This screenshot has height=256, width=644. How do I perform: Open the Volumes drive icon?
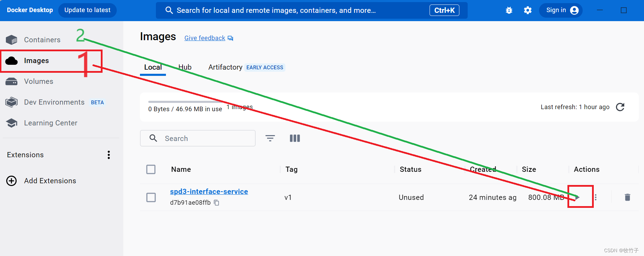pos(11,81)
